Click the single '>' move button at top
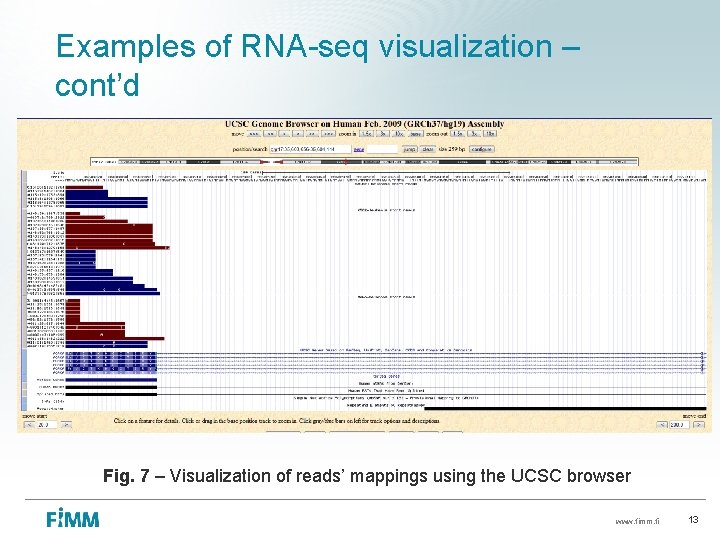Viewport: 720px width, 540px height. coord(298,134)
